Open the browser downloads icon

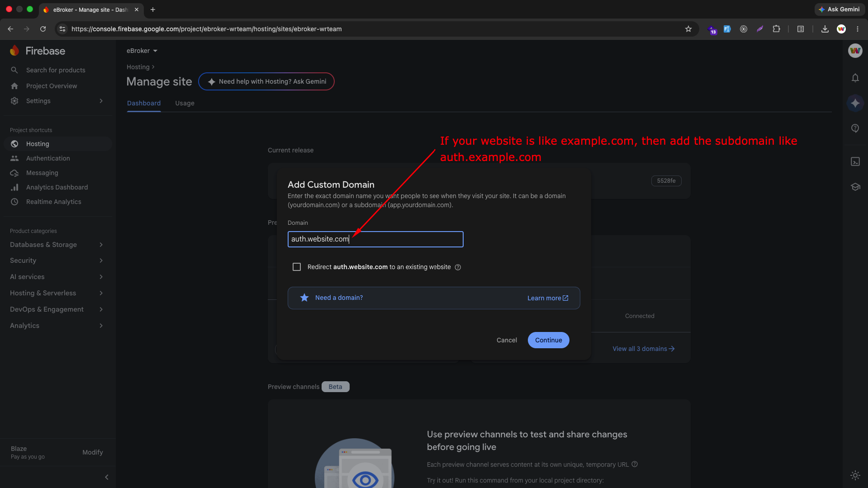point(825,29)
